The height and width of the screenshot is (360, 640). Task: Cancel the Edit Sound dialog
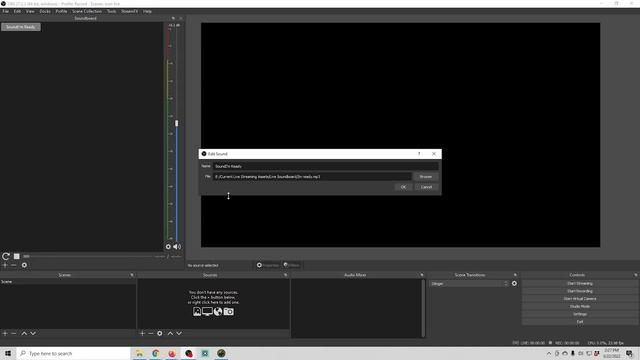(427, 187)
